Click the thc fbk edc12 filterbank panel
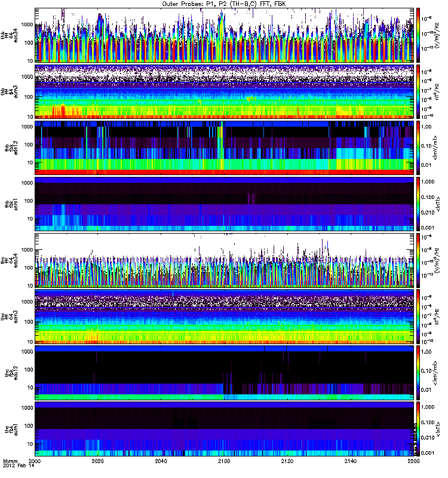The height and width of the screenshot is (478, 448). click(x=224, y=372)
